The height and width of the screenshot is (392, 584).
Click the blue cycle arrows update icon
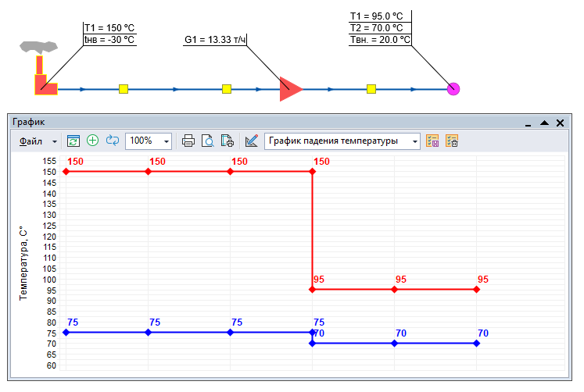[x=112, y=141]
